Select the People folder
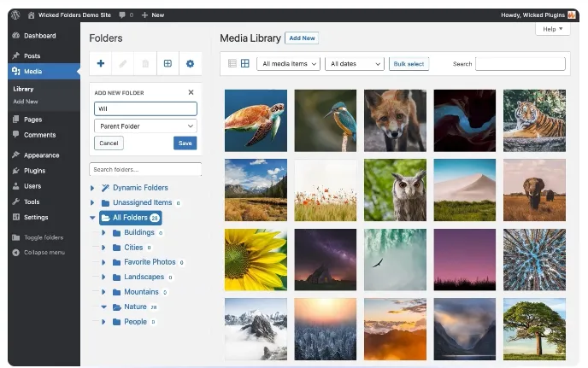 (133, 322)
